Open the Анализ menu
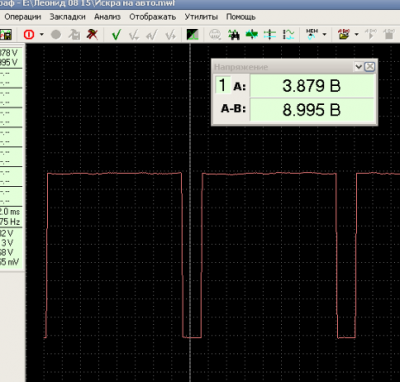The width and height of the screenshot is (400, 382). point(107,17)
